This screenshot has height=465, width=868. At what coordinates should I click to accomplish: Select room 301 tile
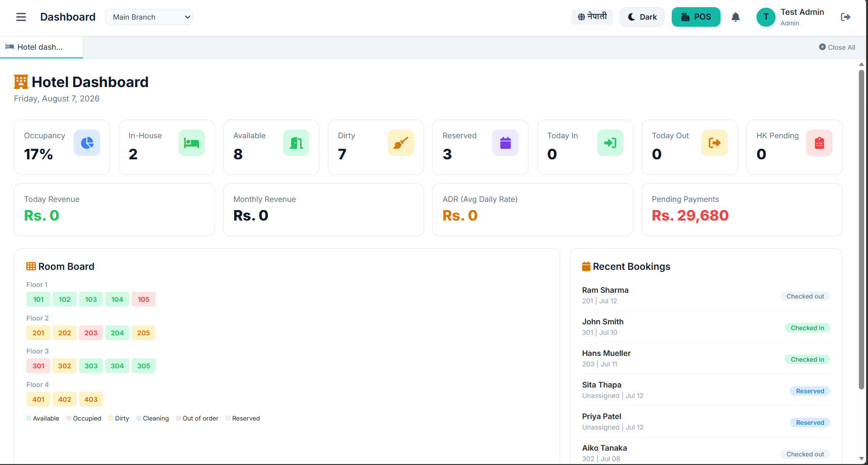pos(38,366)
